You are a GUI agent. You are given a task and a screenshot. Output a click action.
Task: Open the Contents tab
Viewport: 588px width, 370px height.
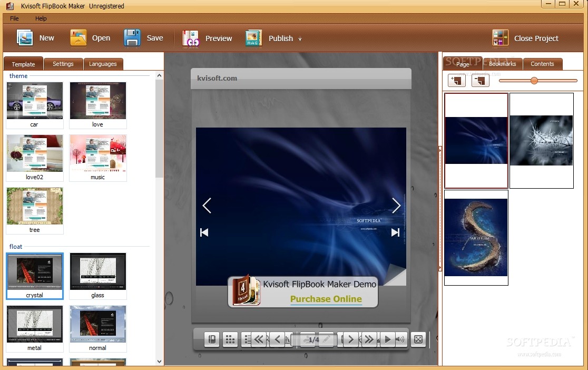pyautogui.click(x=542, y=64)
